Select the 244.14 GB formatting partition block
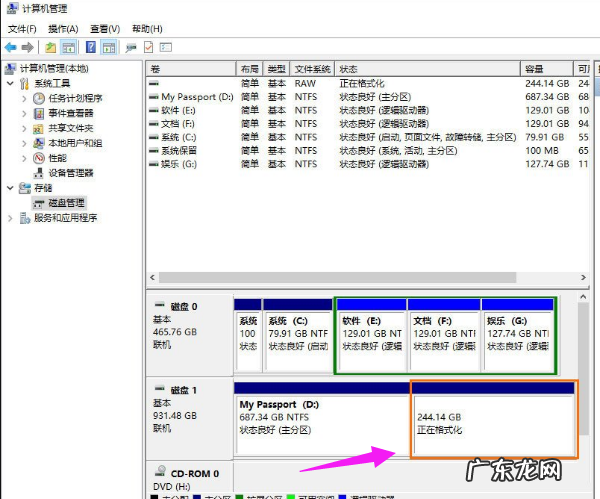 494,420
